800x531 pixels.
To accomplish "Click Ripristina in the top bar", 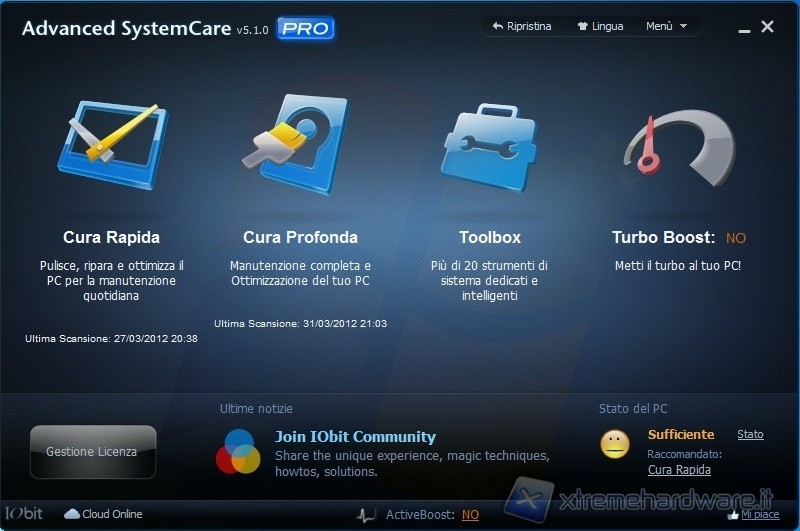I will [x=522, y=26].
